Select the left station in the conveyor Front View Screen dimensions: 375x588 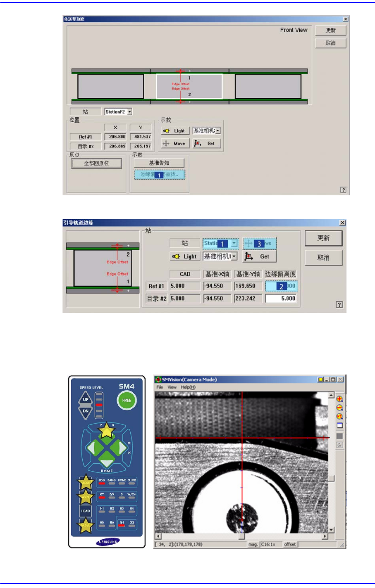pyautogui.click(x=111, y=87)
